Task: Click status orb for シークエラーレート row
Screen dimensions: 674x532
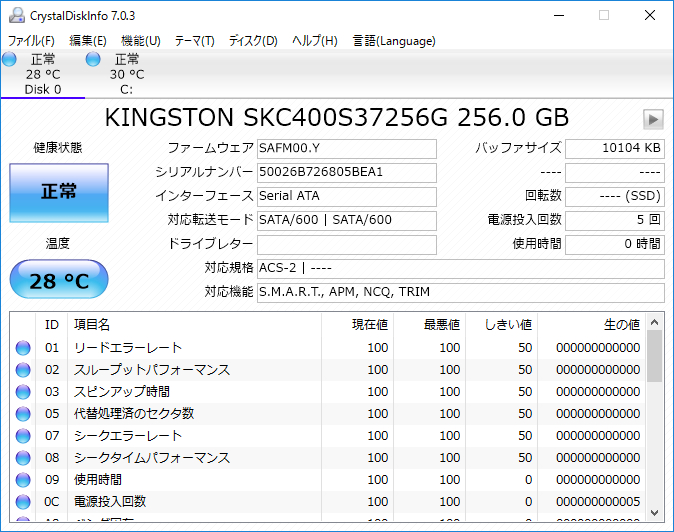Action: point(23,436)
